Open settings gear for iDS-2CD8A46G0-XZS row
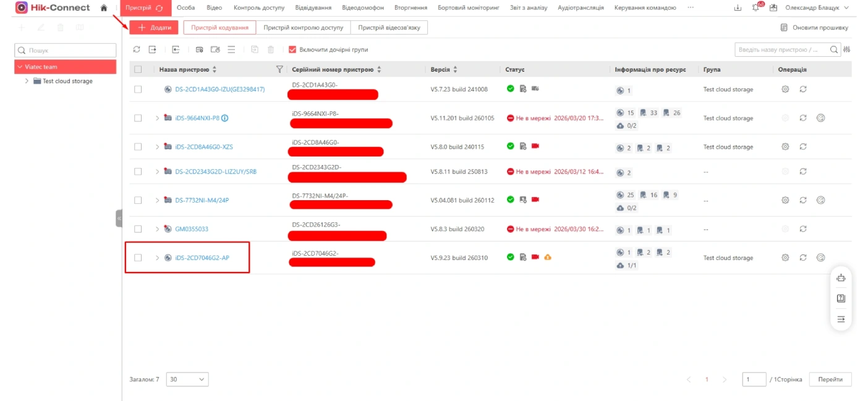 [x=785, y=146]
